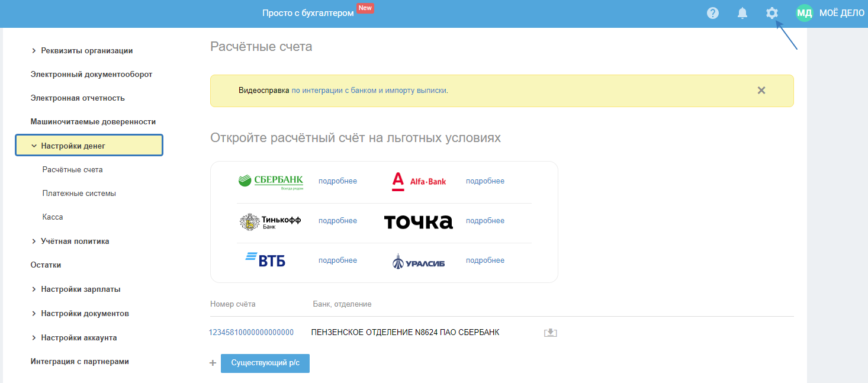Open the bank integration video help link
The image size is (868, 383).
[369, 91]
